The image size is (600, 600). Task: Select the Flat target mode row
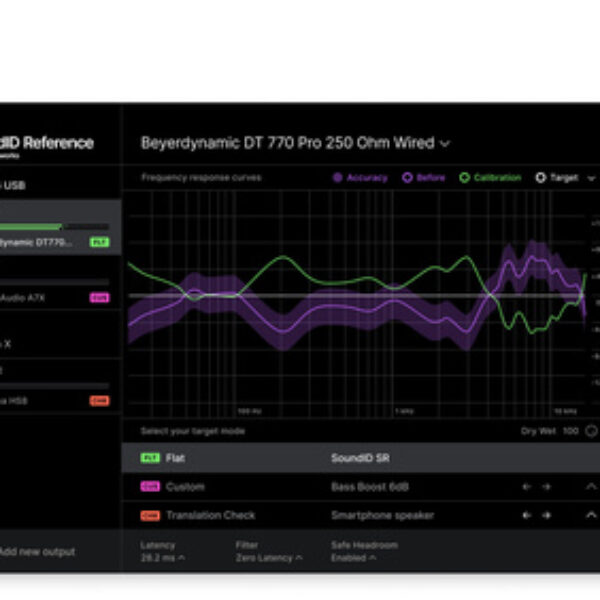(361, 458)
